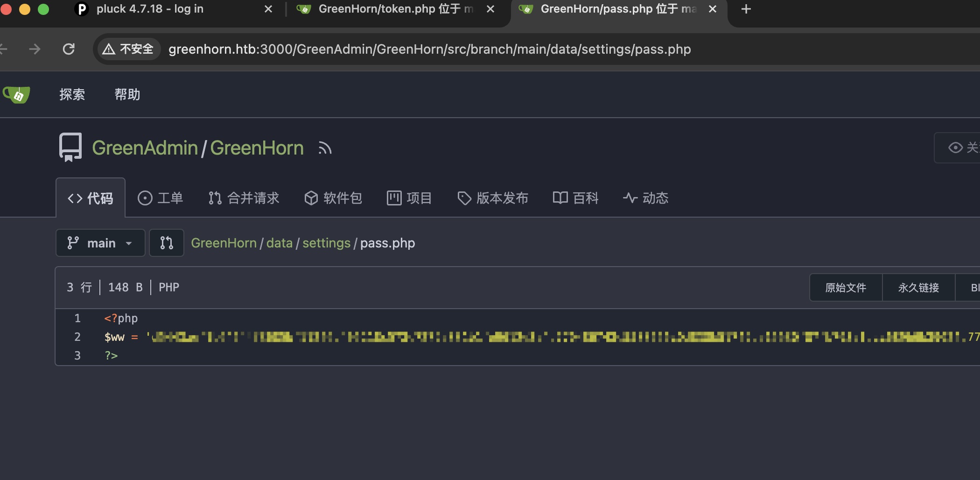Screen dimensions: 980x480
Task: Close the GreenHorn/token.php tab
Action: pyautogui.click(x=490, y=9)
